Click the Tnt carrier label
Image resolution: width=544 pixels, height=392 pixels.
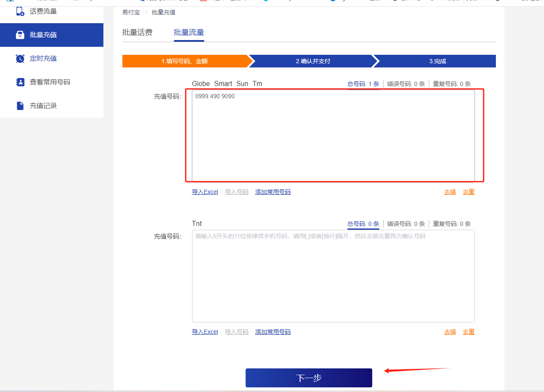197,223
